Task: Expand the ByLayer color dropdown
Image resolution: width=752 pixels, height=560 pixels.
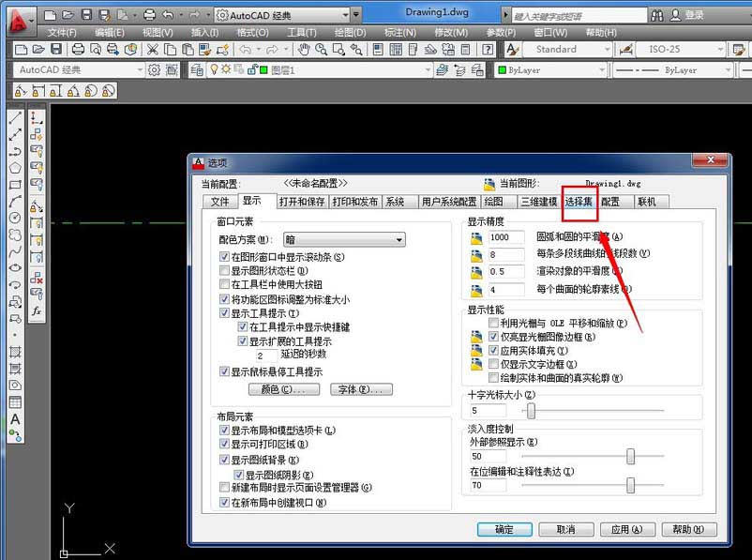Action: [x=604, y=69]
